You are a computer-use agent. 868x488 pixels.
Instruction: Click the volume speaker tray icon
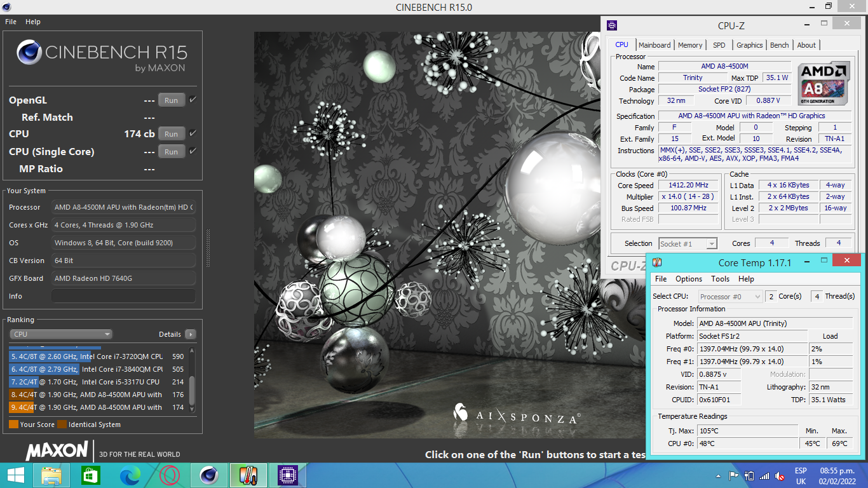click(x=779, y=476)
